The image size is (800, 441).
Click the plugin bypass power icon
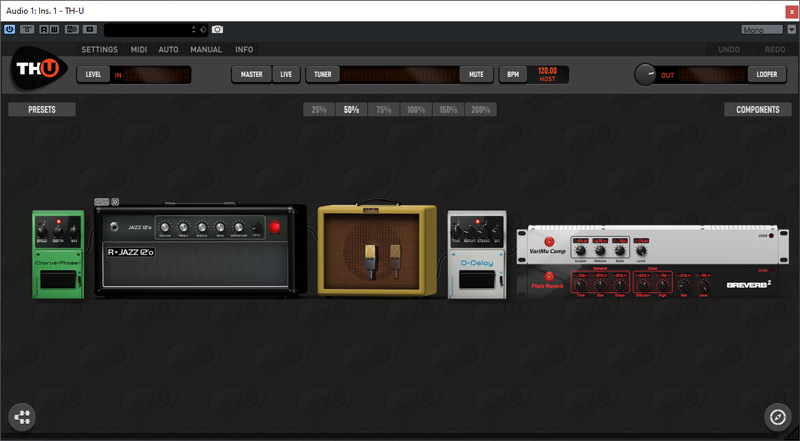[10, 30]
